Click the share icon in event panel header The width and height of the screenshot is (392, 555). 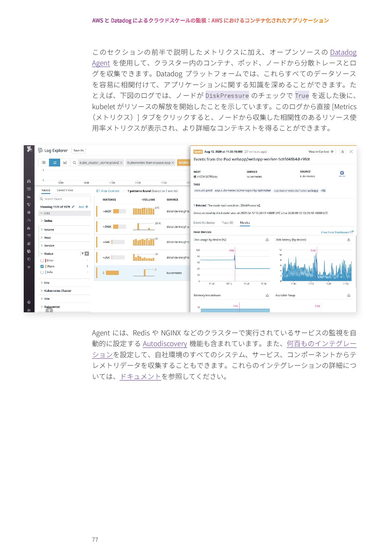click(342, 152)
